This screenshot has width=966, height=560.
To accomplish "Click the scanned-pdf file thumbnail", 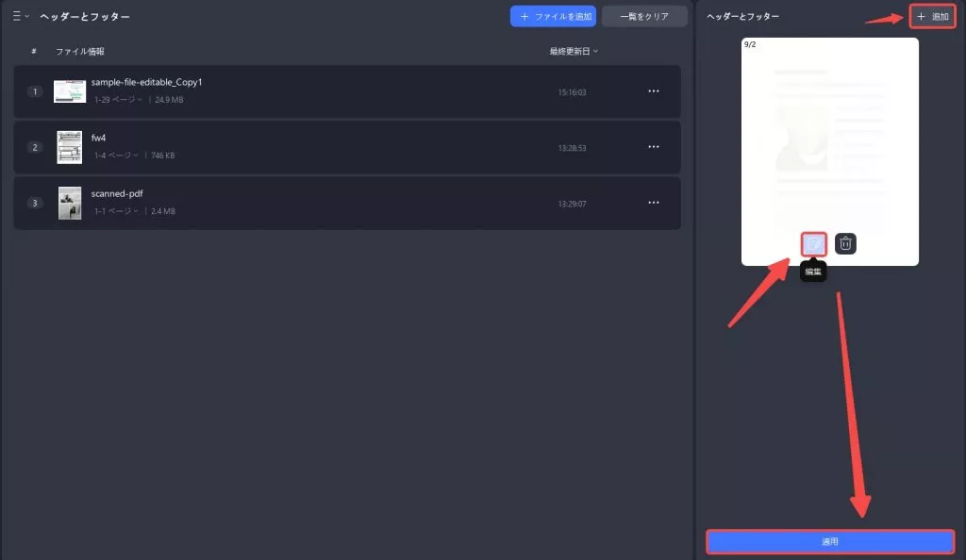I will coord(70,203).
